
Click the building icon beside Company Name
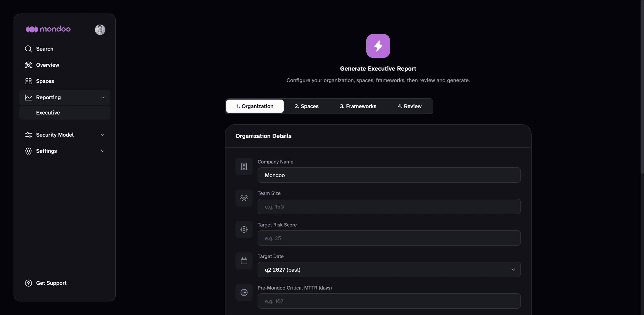(244, 166)
